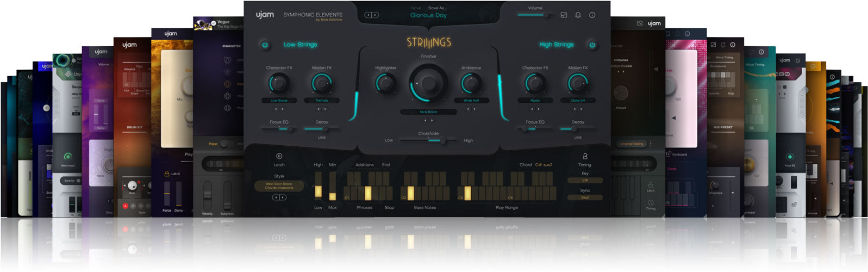Adjust Low Strings Decay slider
This screenshot has width=868, height=272.
click(321, 129)
